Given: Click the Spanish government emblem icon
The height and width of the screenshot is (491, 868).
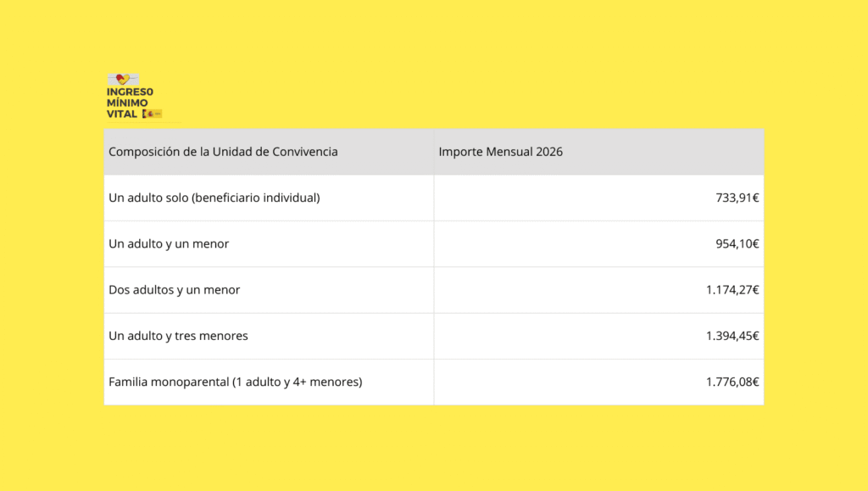Looking at the screenshot, I should [153, 114].
